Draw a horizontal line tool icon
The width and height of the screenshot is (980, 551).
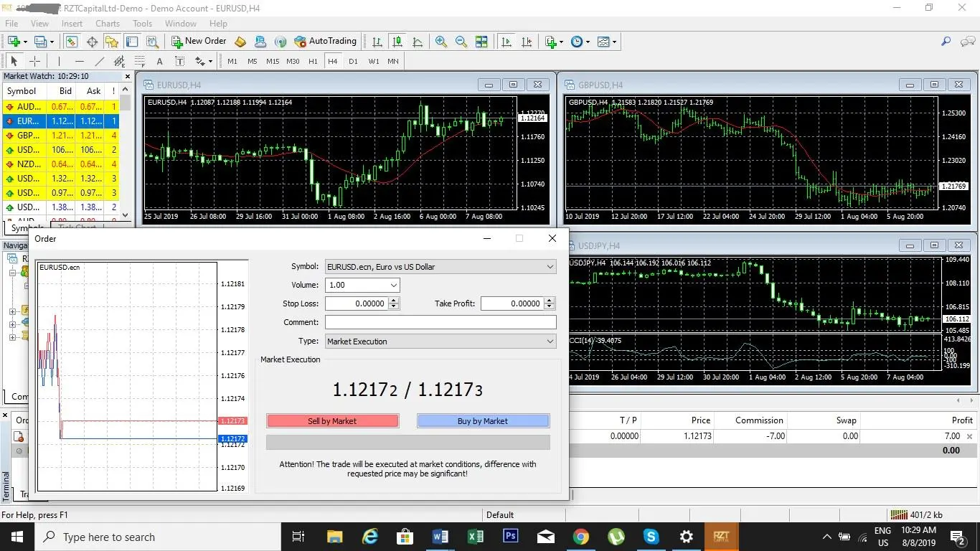pyautogui.click(x=80, y=61)
